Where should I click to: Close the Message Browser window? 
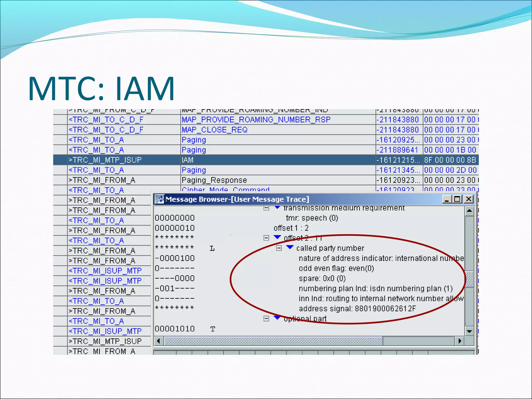click(x=469, y=199)
